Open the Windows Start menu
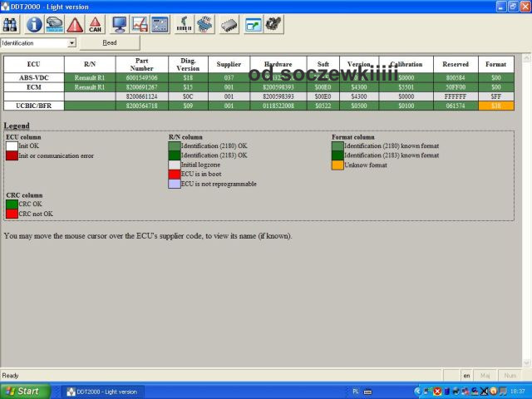Image resolution: width=532 pixels, height=399 pixels. 25,392
